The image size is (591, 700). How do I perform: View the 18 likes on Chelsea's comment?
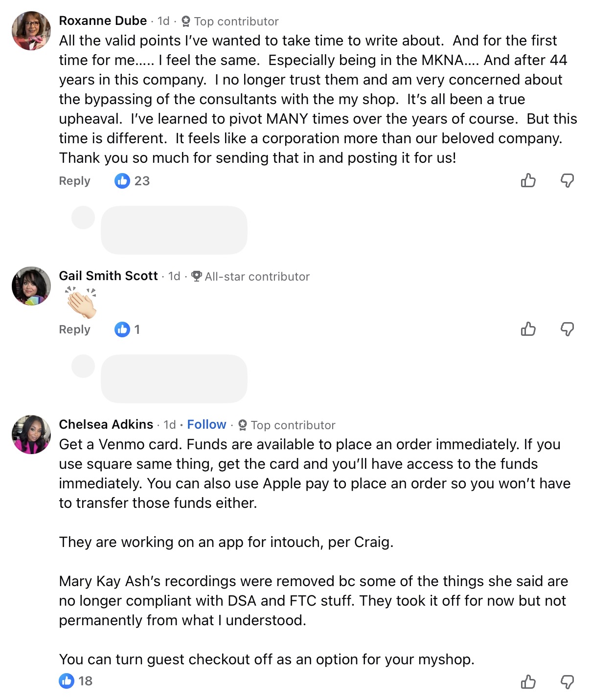click(76, 681)
